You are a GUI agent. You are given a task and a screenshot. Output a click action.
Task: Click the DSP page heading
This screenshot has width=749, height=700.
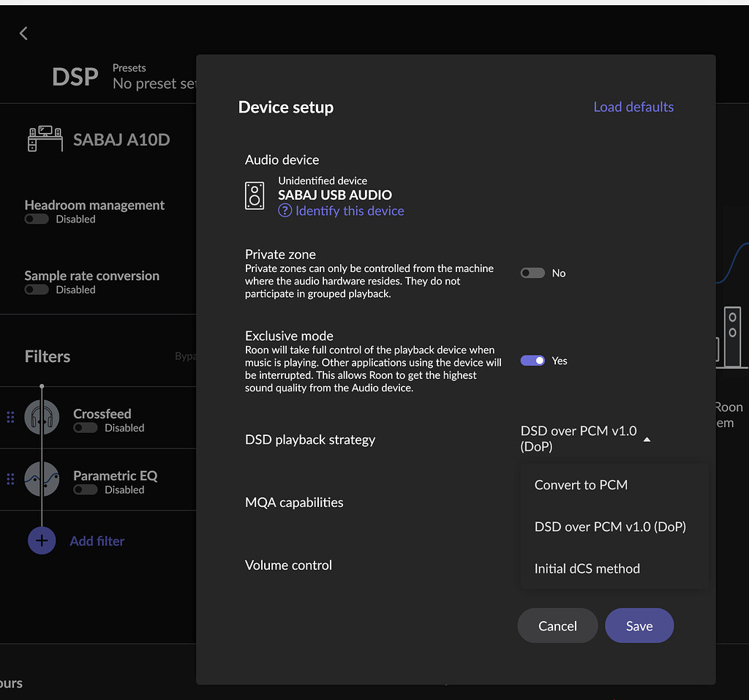[75, 77]
